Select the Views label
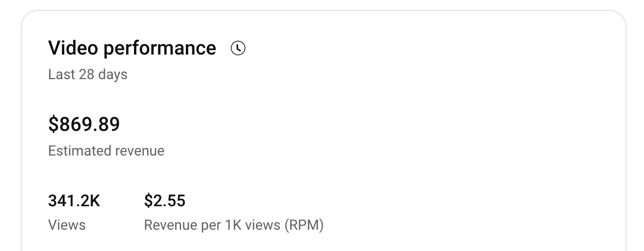Image resolution: width=644 pixels, height=251 pixels. point(66,225)
